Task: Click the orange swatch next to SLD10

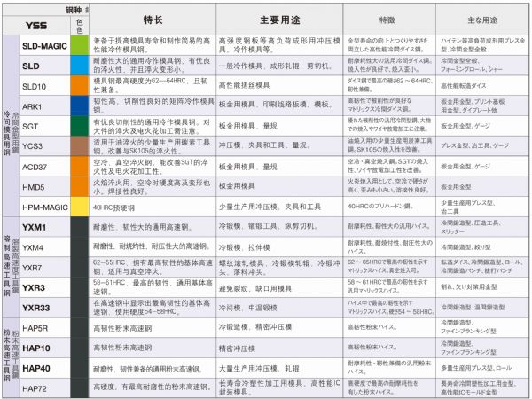Action: tap(79, 86)
